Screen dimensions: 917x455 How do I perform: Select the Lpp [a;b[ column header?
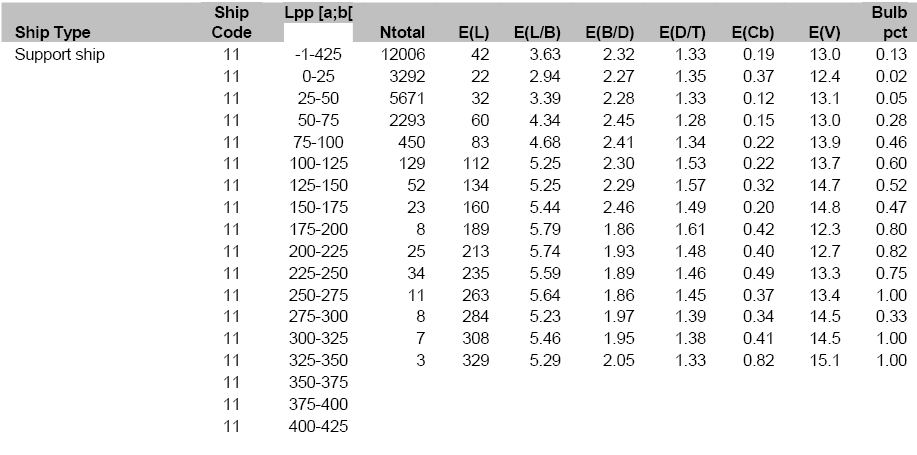pos(320,14)
